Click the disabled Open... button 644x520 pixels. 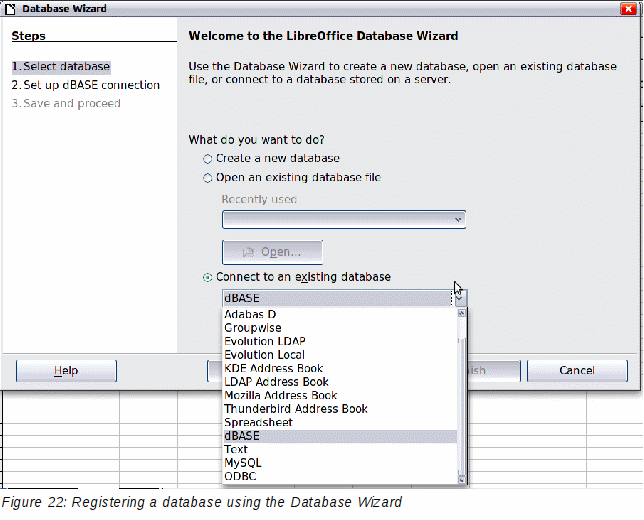[x=272, y=252]
